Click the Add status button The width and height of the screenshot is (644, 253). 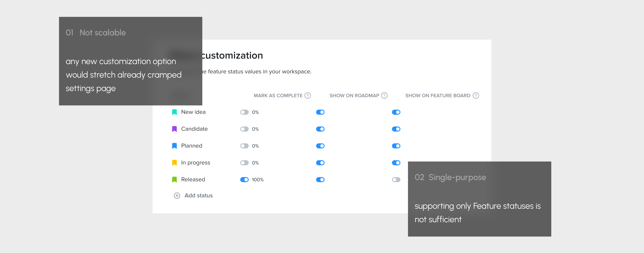click(x=193, y=196)
